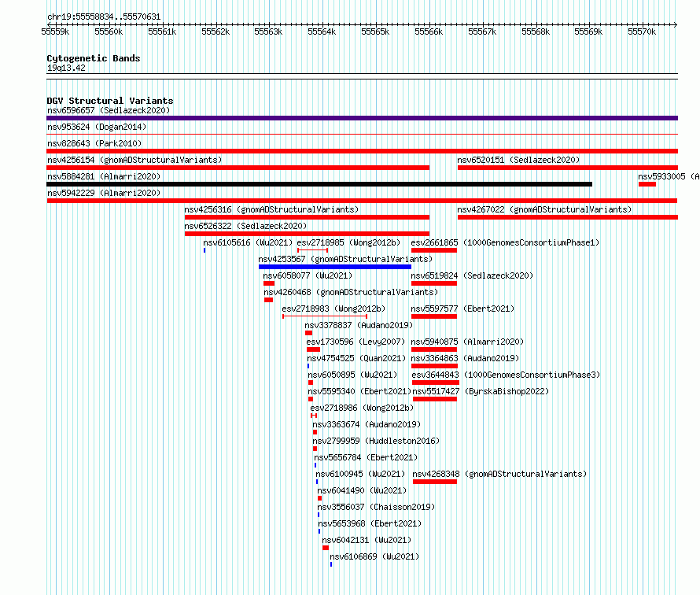Select the blue nsv4253567 variant bar
The height and width of the screenshot is (595, 700).
(335, 267)
